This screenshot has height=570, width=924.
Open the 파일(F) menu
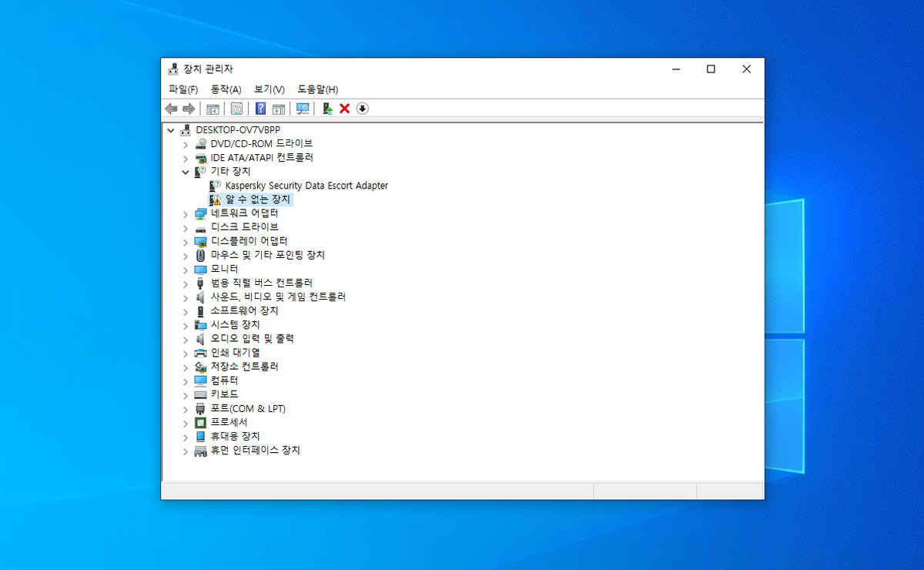(x=183, y=89)
